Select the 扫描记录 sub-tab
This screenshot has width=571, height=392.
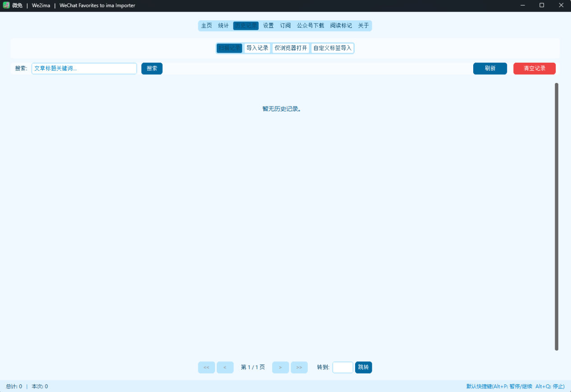coord(229,48)
